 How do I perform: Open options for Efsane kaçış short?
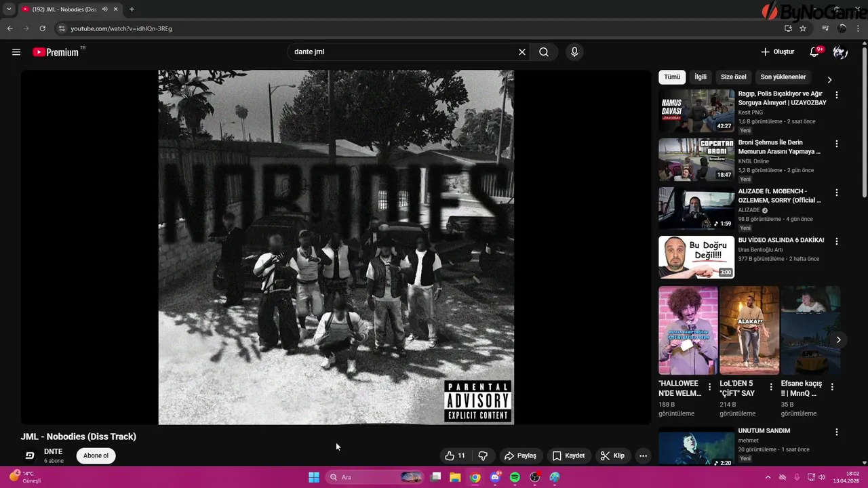tap(832, 387)
